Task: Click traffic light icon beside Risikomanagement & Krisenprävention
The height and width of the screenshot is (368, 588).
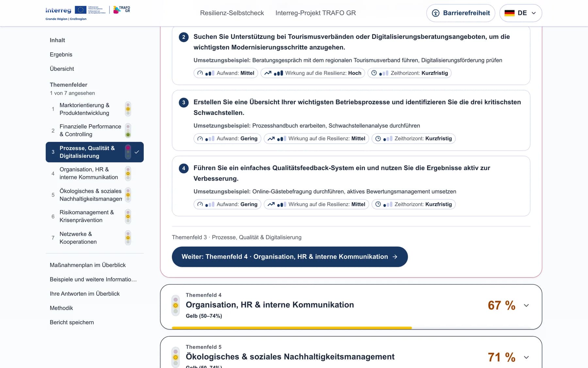Action: pos(128,217)
